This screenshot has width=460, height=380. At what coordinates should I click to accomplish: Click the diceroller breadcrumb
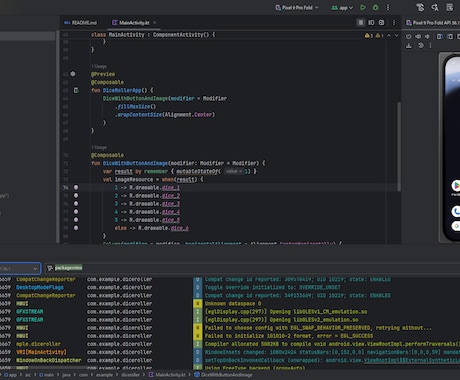pyautogui.click(x=130, y=375)
